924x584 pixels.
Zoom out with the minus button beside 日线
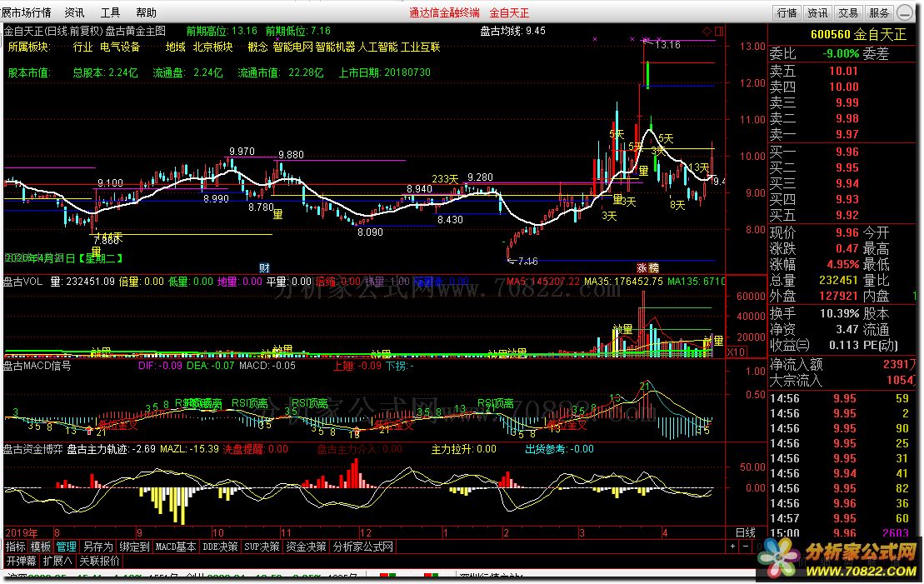[x=745, y=547]
